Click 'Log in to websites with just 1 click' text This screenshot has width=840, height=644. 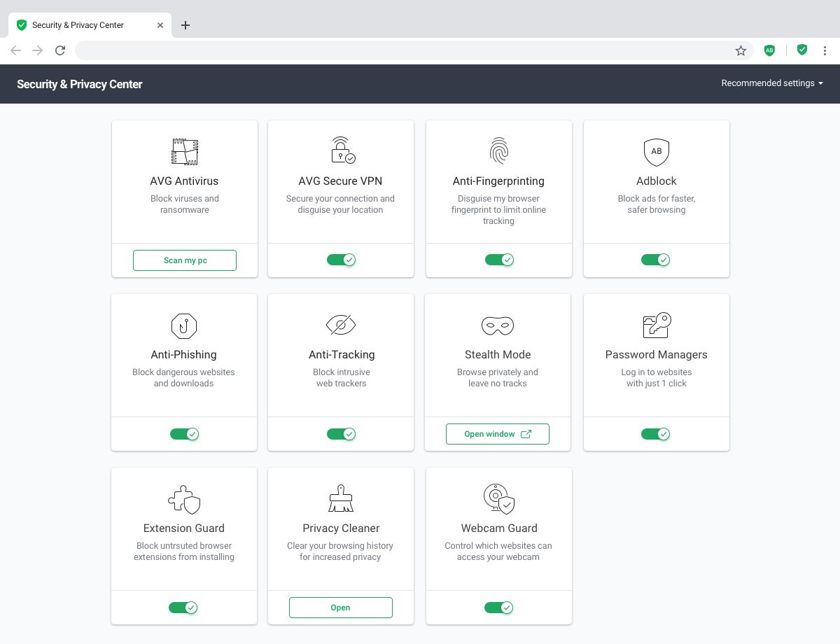click(x=657, y=378)
